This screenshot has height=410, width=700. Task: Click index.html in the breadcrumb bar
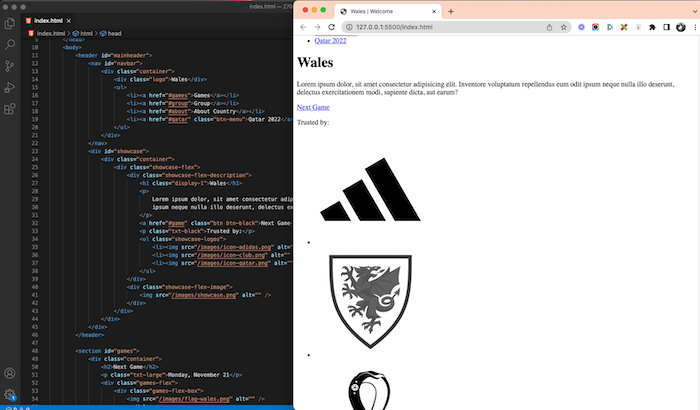[x=51, y=33]
